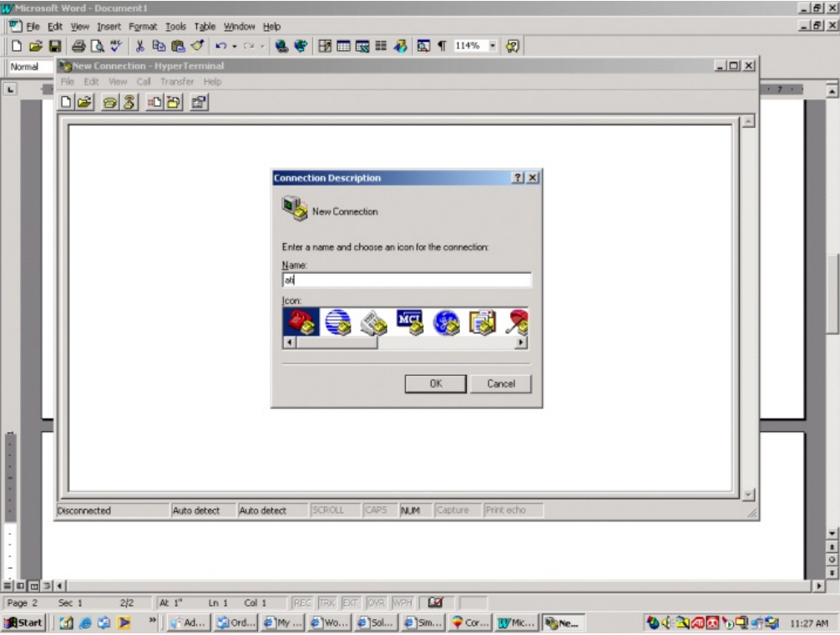Open the Zoom 114% dropdown arrow
The image size is (840, 635).
tap(493, 46)
